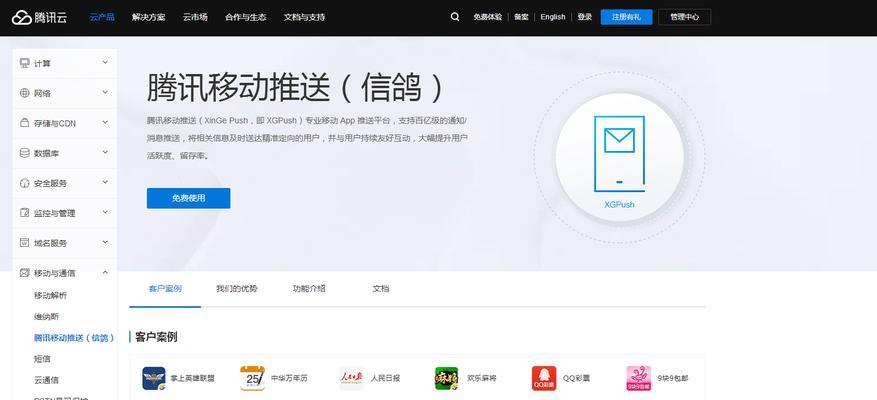
Task: Switch to the 客户案例 tab
Action: click(x=165, y=289)
